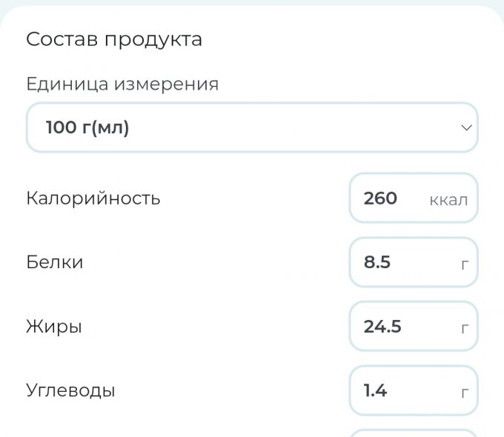Click the 'Состав продукта' heading
504x437 pixels.
coord(114,39)
